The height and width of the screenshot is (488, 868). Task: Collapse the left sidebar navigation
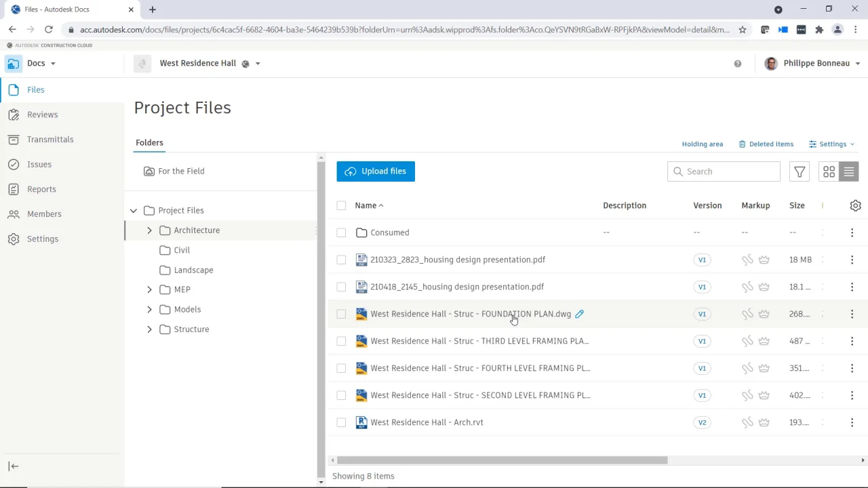pyautogui.click(x=14, y=466)
